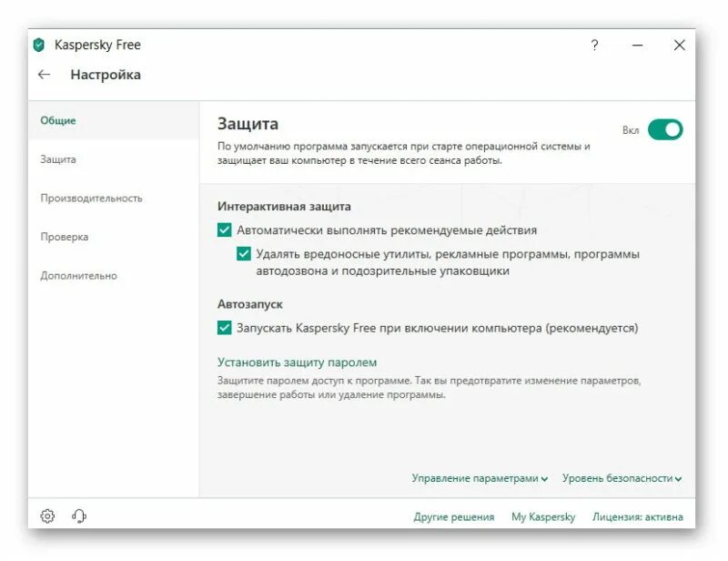The image size is (728, 561).
Task: Close the Kaspersky Free window
Action: pos(679,46)
